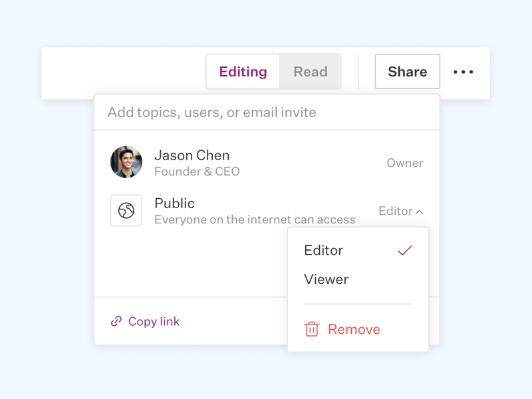Click Jason Chen's profile avatar
The image size is (532, 399).
(126, 162)
